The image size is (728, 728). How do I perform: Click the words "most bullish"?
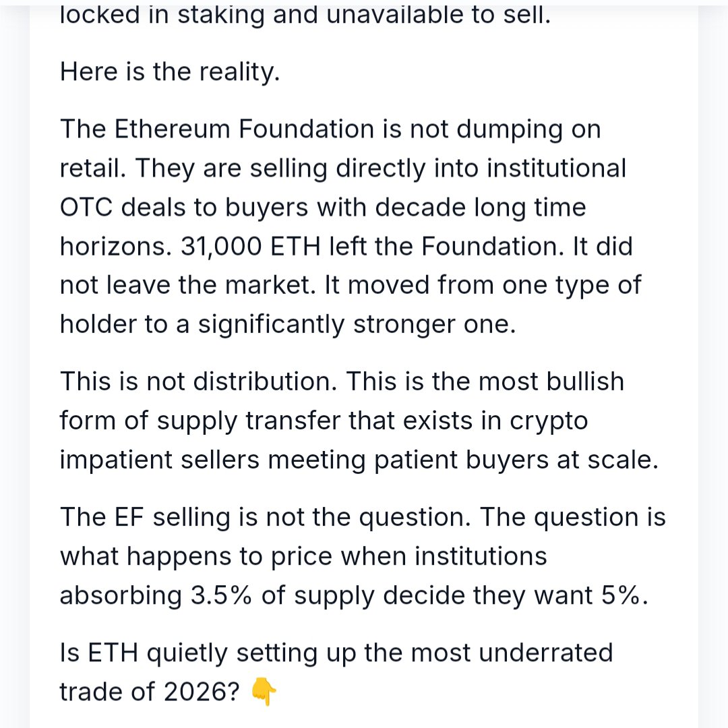pyautogui.click(x=551, y=382)
